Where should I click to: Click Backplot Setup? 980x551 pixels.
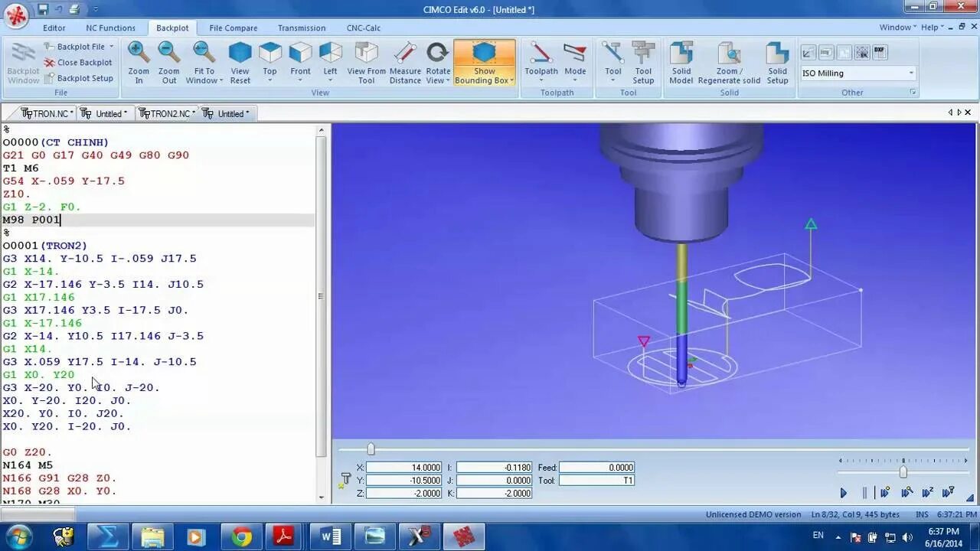pyautogui.click(x=78, y=78)
